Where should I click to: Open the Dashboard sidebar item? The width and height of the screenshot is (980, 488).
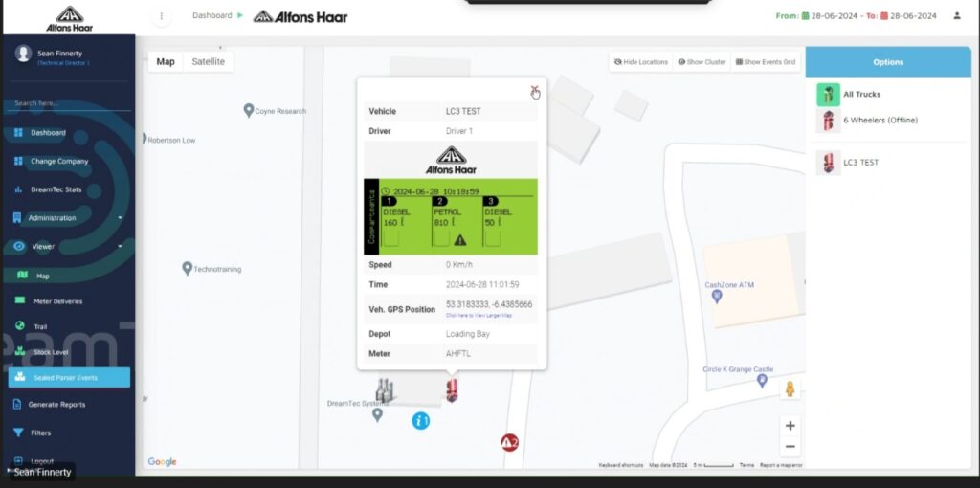(48, 132)
